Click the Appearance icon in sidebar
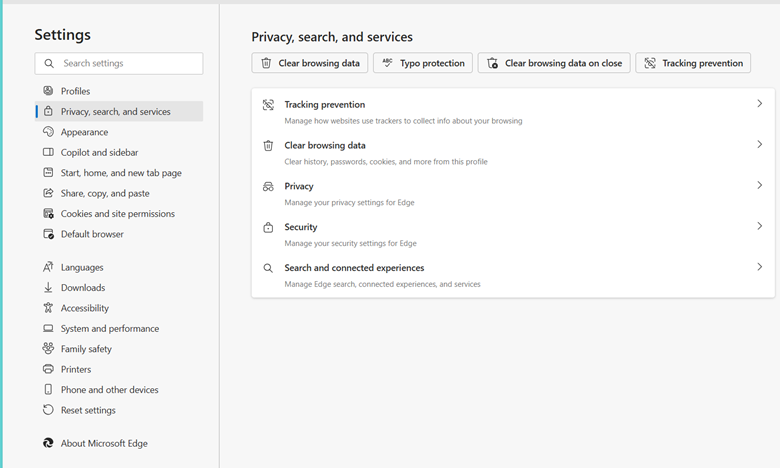Image resolution: width=780 pixels, height=468 pixels. [48, 132]
